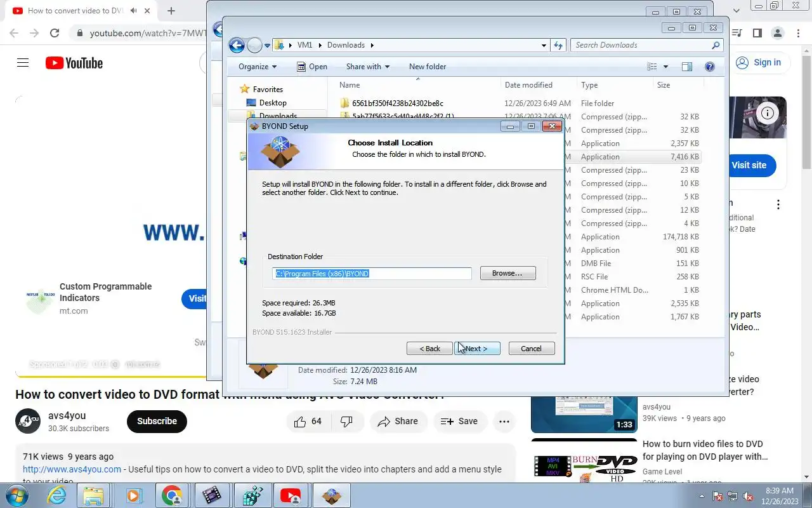Go back in Chrome browser
812x508 pixels.
tap(13, 33)
